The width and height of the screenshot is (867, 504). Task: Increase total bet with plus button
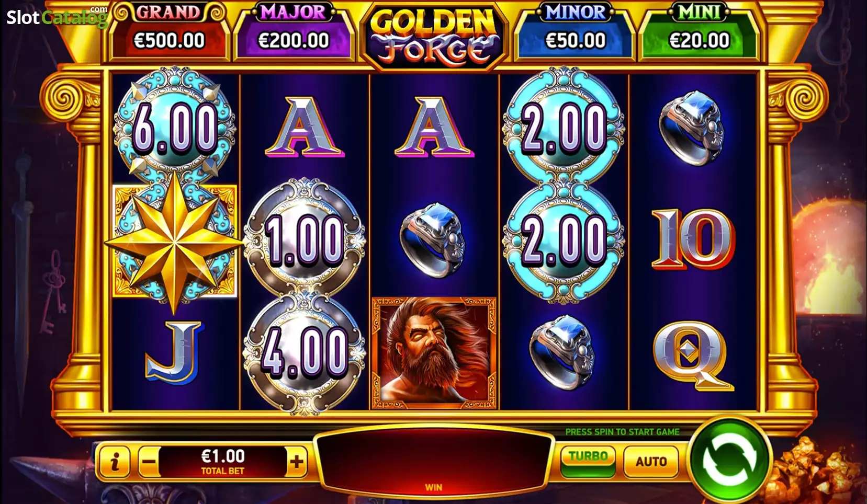297,461
